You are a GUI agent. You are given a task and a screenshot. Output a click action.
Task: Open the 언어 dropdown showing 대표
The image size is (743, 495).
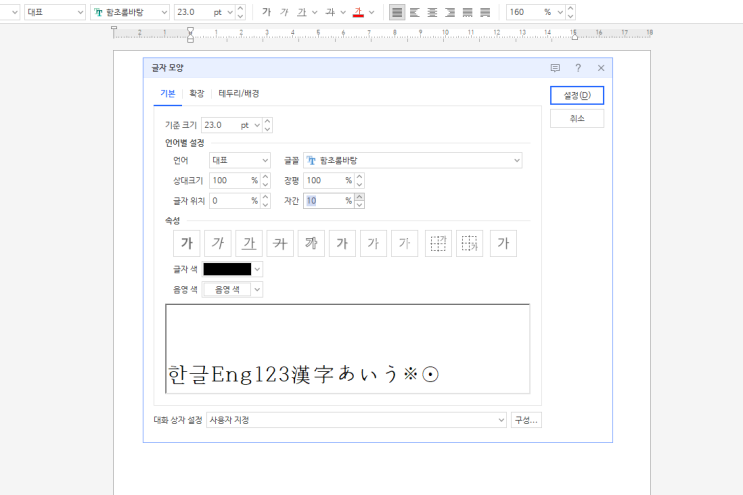pos(240,160)
